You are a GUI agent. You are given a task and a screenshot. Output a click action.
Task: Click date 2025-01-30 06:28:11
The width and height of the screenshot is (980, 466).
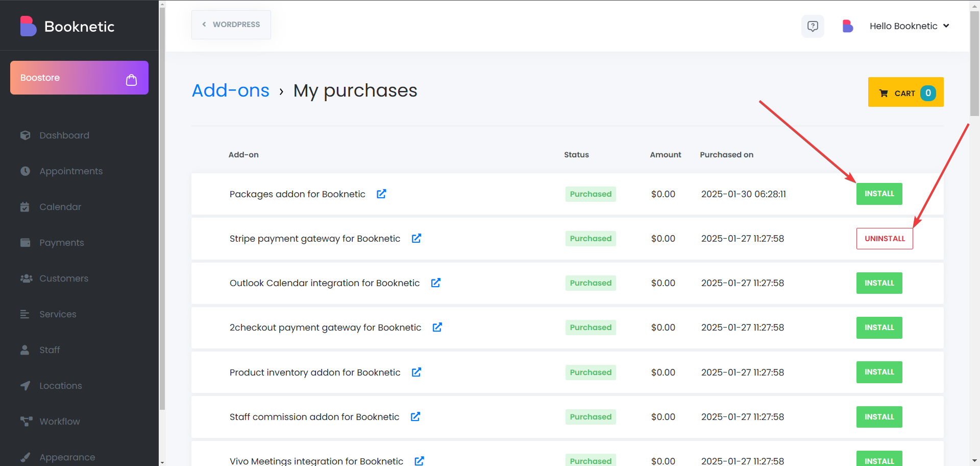coord(743,194)
